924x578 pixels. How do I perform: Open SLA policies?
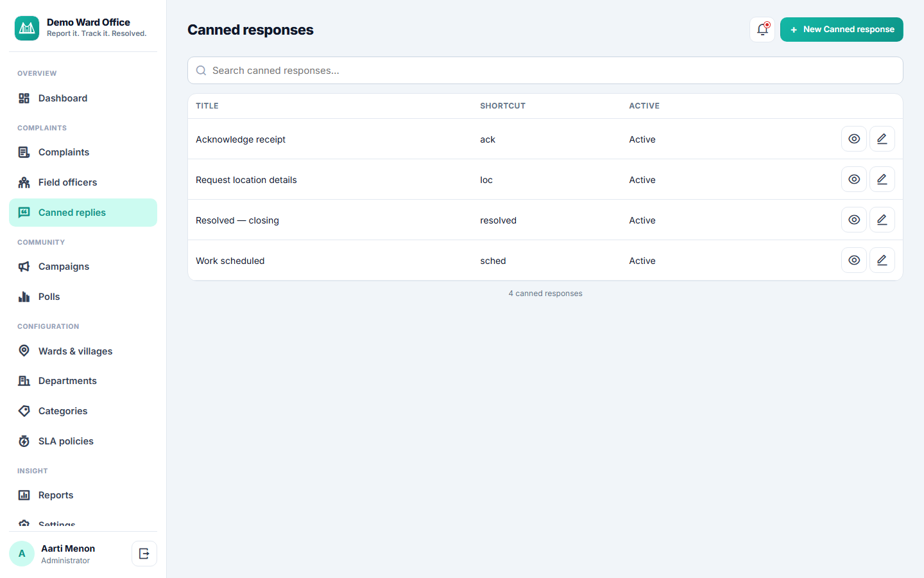pyautogui.click(x=83, y=441)
